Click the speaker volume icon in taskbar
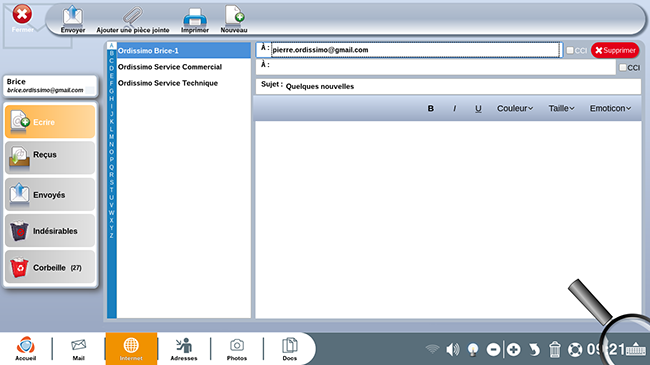 tap(453, 350)
